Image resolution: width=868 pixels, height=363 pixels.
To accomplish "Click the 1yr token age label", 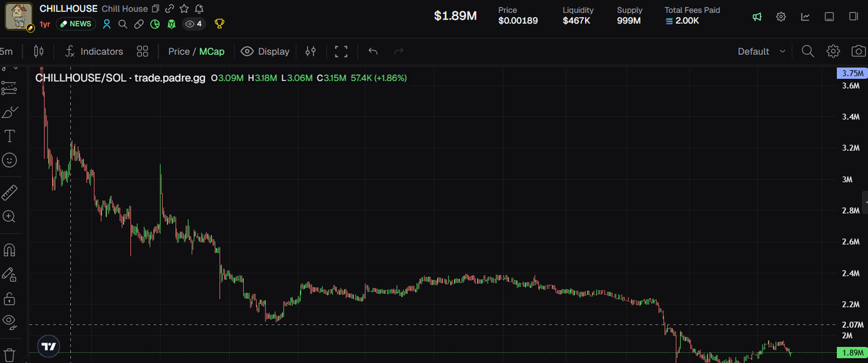I will [x=45, y=24].
